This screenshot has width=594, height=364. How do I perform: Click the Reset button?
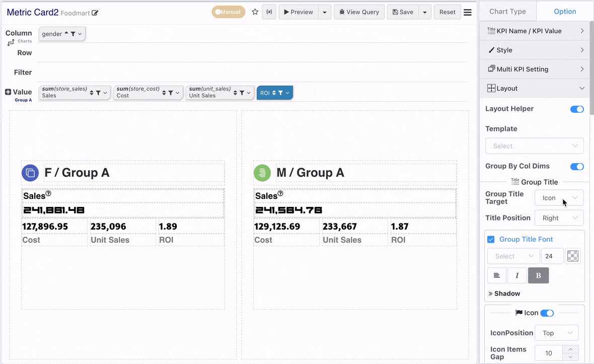[448, 12]
